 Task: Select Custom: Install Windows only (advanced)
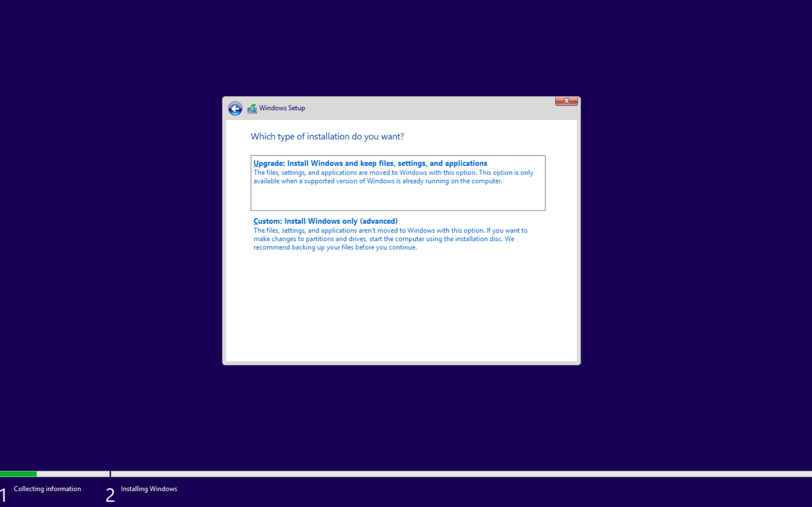[x=325, y=221]
